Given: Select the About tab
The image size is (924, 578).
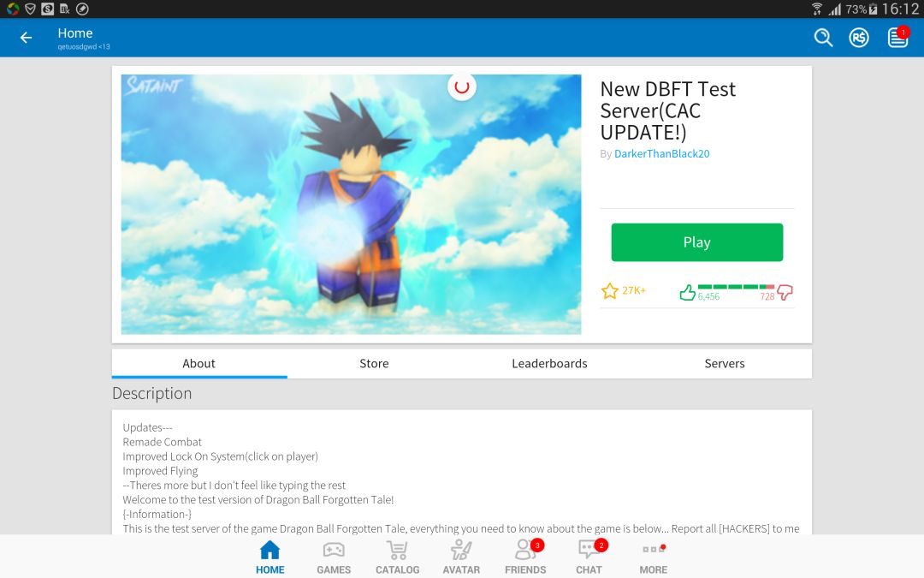Looking at the screenshot, I should pos(199,363).
